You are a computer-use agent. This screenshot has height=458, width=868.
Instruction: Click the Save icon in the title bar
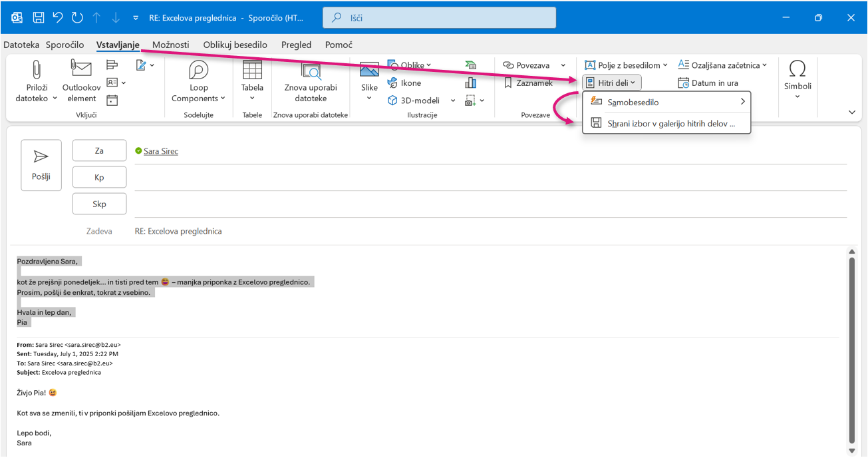(x=39, y=18)
